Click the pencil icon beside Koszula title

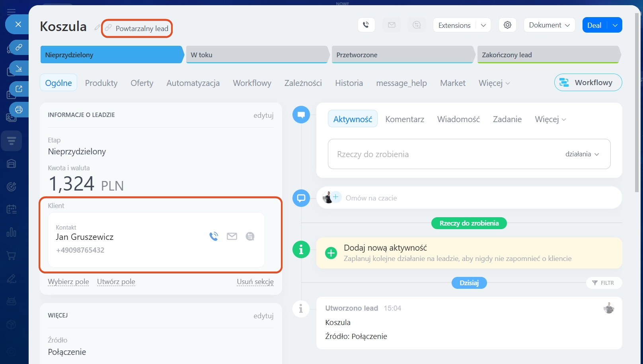97,27
